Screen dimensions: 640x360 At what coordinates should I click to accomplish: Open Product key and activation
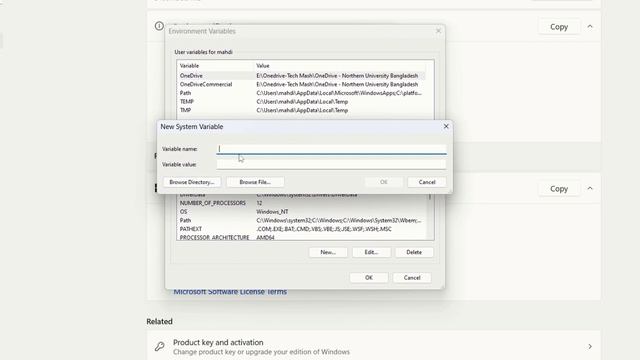(x=373, y=347)
